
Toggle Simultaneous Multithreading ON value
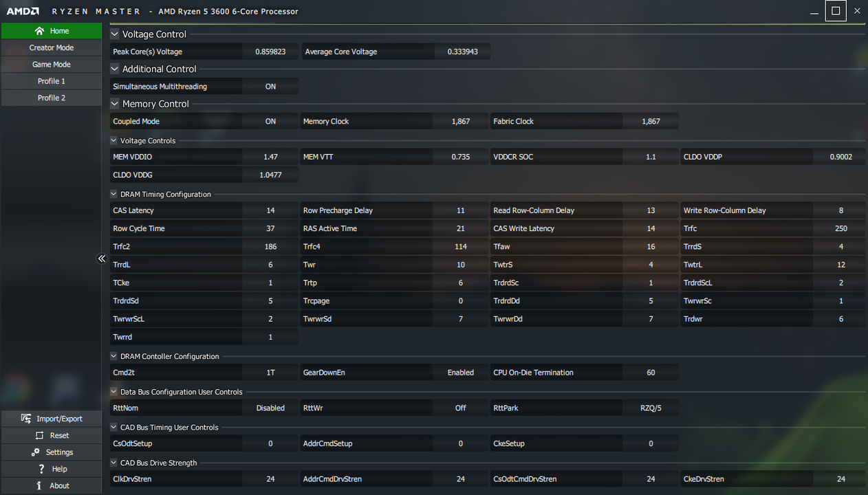[x=270, y=87]
